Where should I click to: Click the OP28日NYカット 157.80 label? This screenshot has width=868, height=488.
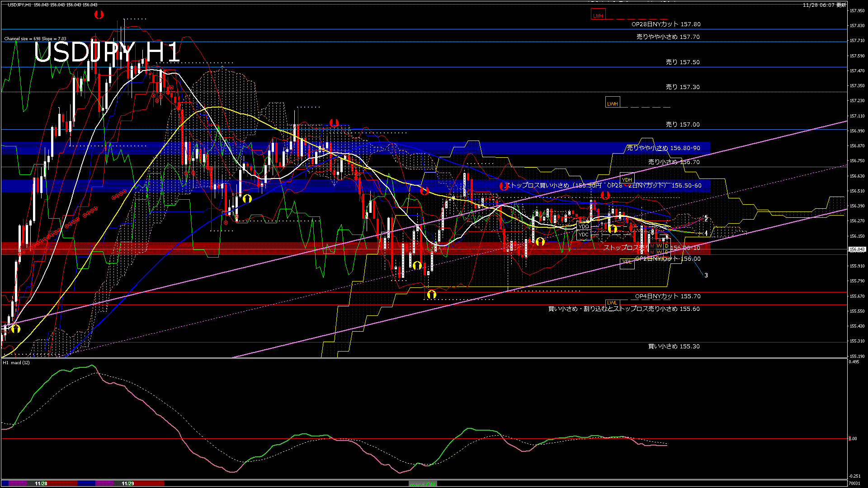[665, 24]
